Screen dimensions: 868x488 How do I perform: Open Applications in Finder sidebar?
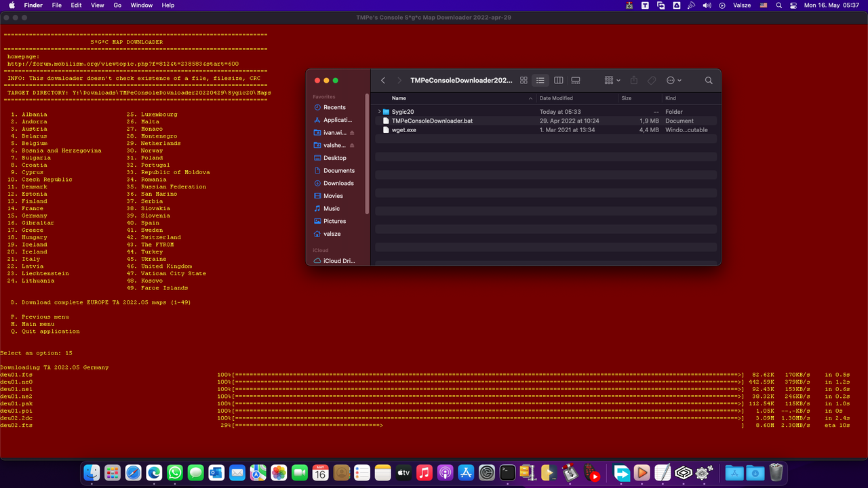pos(337,120)
